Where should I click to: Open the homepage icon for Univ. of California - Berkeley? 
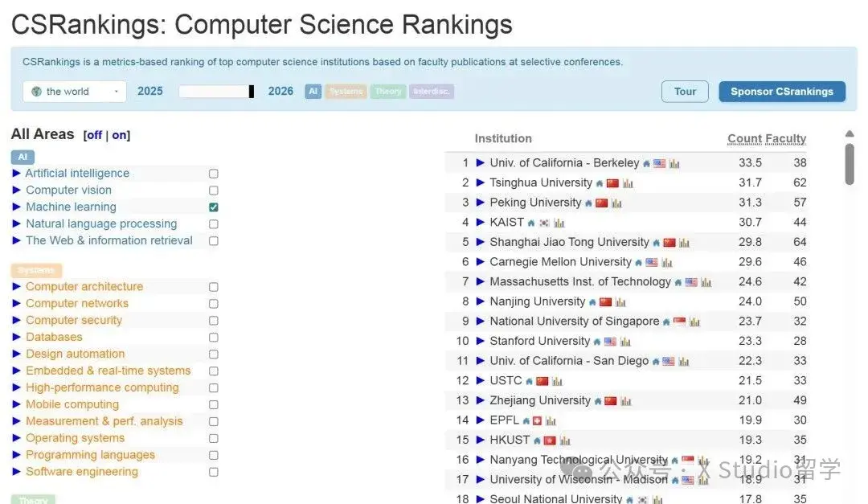click(x=646, y=164)
